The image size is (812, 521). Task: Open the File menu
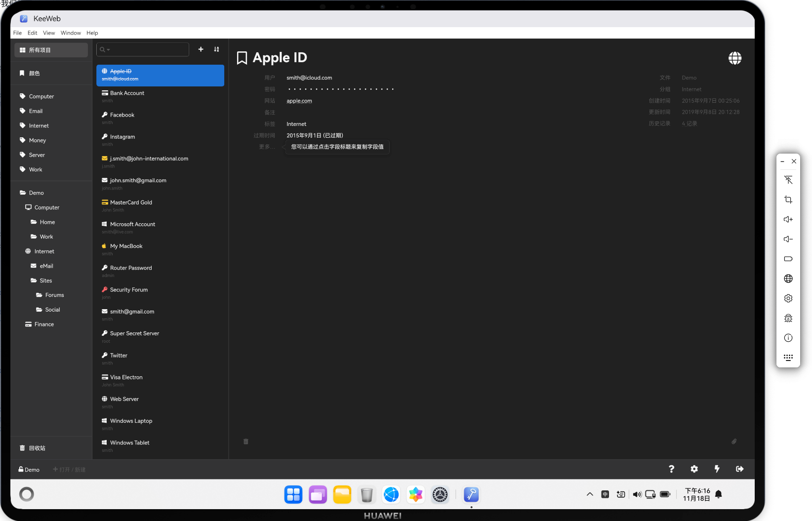(17, 33)
